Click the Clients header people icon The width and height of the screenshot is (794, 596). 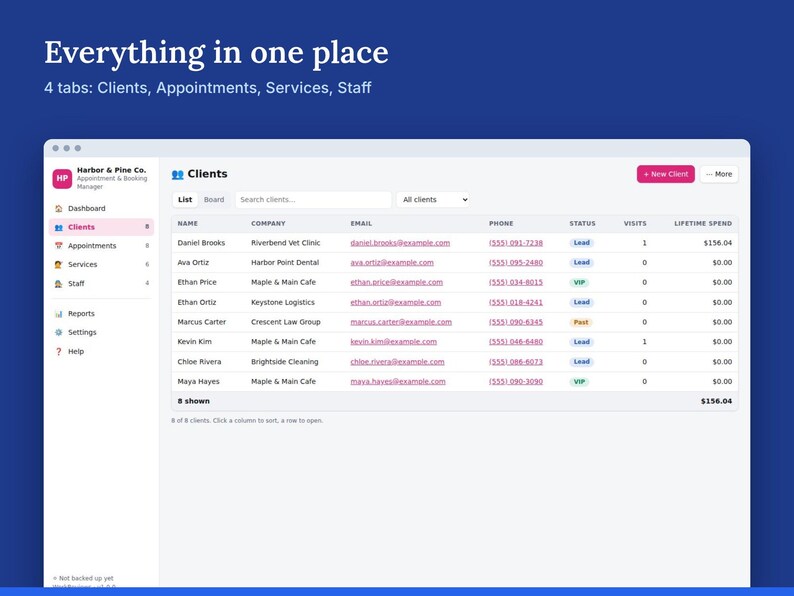(177, 174)
